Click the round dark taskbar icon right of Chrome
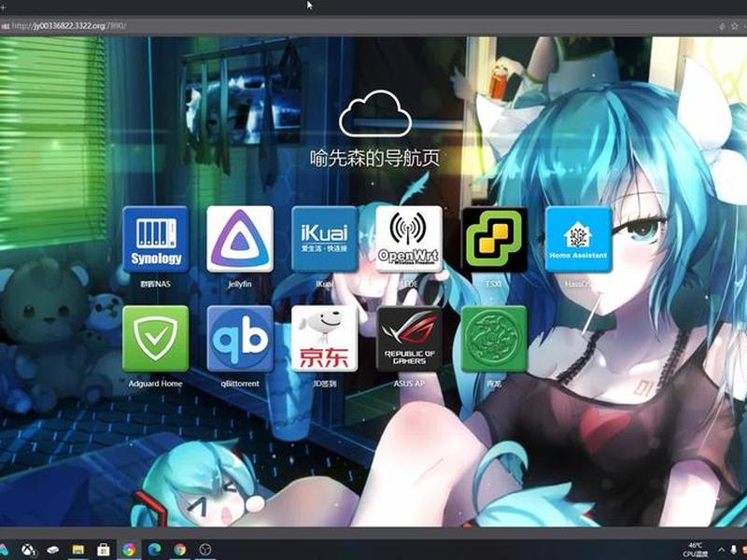 [x=204, y=550]
